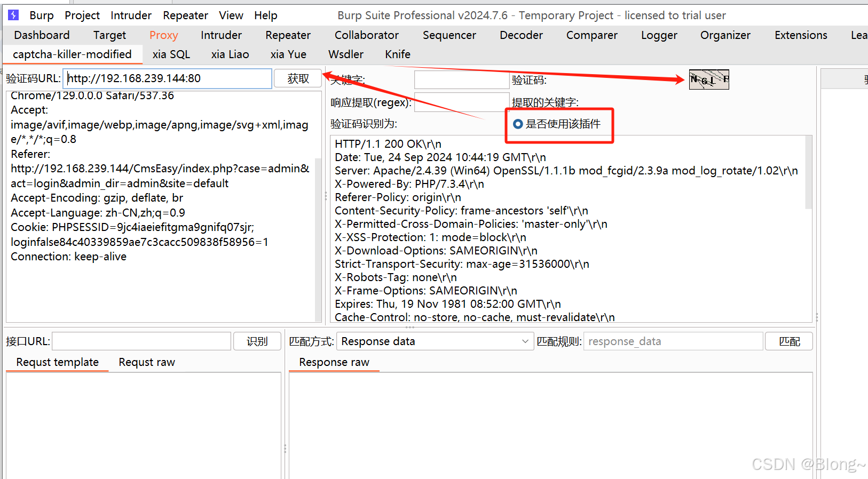Switch to the Collaborator tab

click(x=366, y=35)
